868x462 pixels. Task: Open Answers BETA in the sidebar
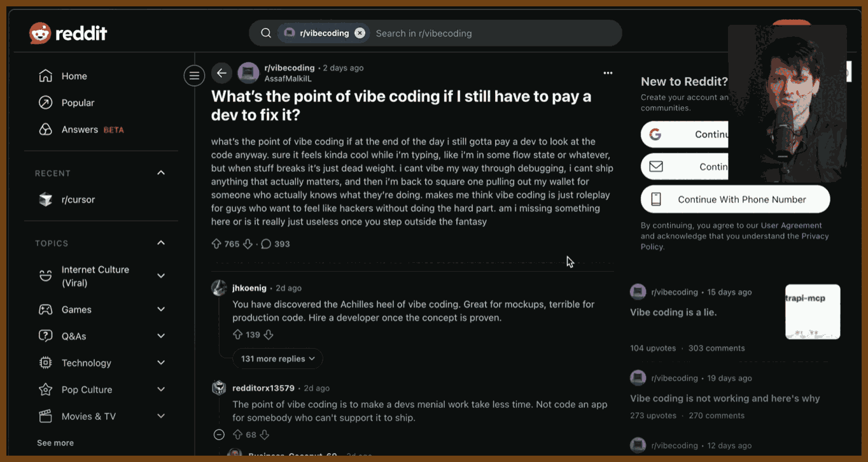[x=80, y=130]
